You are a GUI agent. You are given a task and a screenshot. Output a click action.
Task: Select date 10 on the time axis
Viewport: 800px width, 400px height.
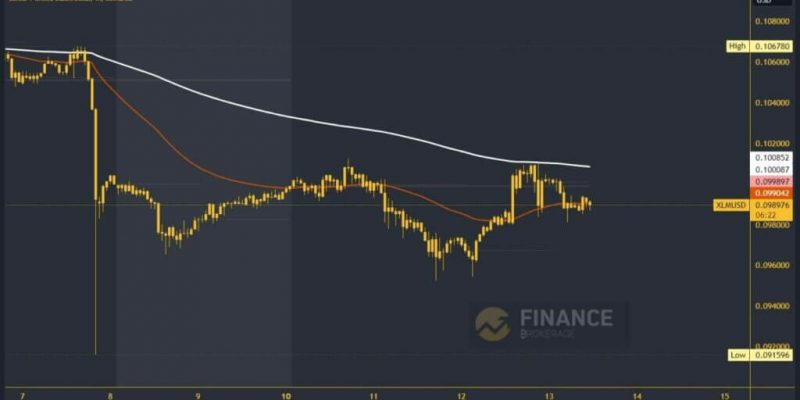(286, 396)
